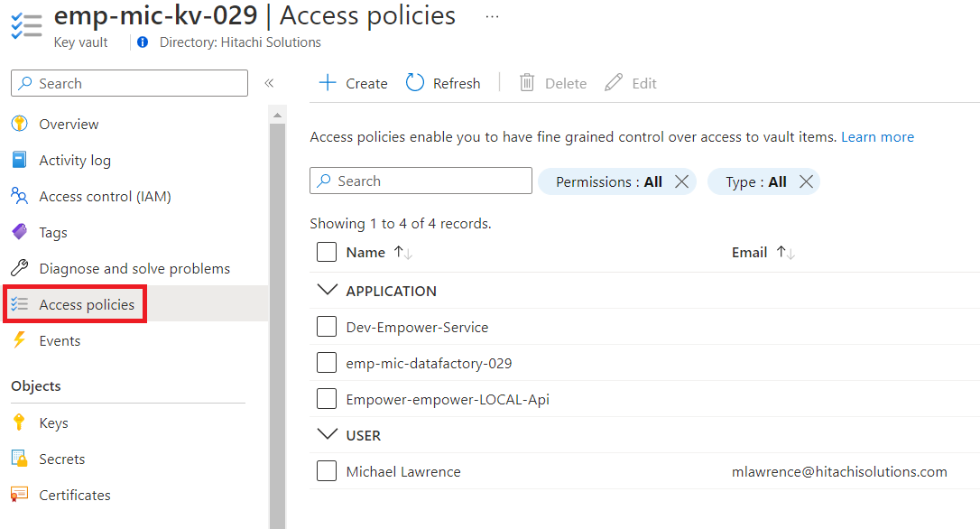Open Tags in sidebar
Screen dimensions: 980x529
[53, 233]
